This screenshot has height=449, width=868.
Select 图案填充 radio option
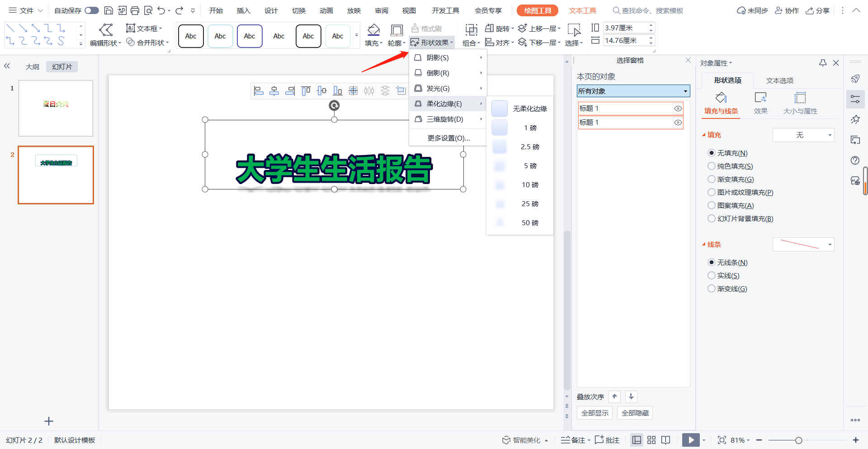tap(712, 205)
